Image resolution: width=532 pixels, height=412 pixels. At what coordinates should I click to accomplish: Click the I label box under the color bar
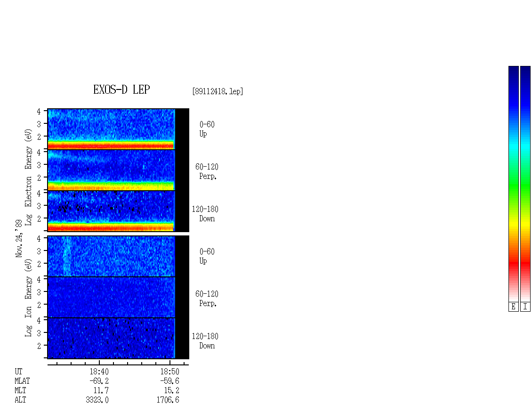(525, 307)
